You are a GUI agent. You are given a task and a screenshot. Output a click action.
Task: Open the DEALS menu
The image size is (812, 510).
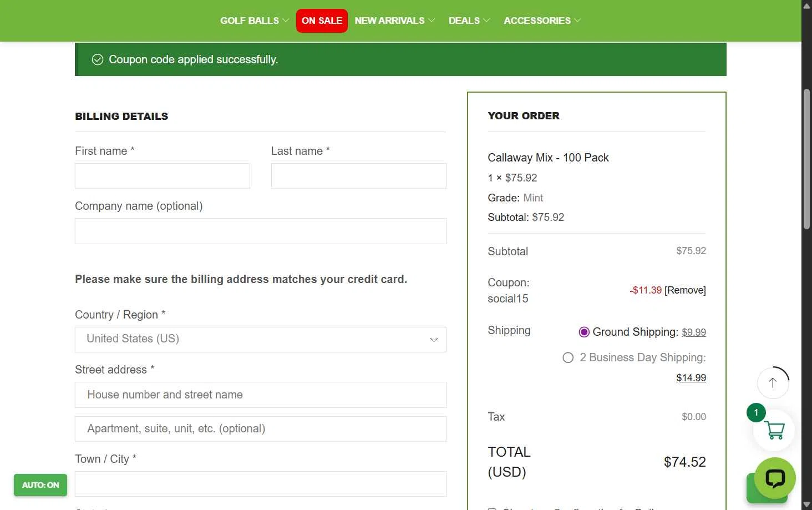point(464,21)
